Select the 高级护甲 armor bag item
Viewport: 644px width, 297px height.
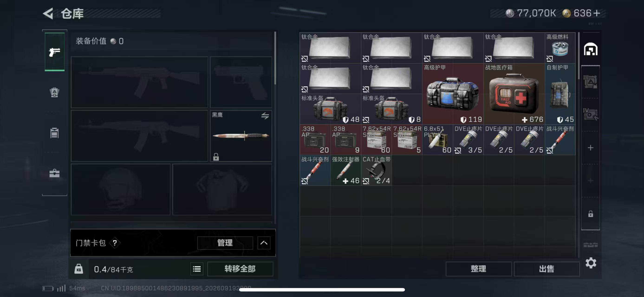point(453,94)
